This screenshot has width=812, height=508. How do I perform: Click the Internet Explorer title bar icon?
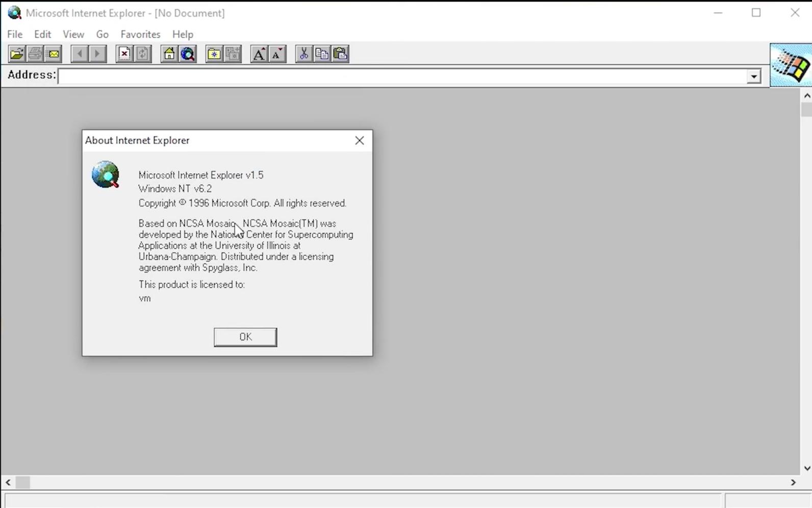[x=14, y=13]
